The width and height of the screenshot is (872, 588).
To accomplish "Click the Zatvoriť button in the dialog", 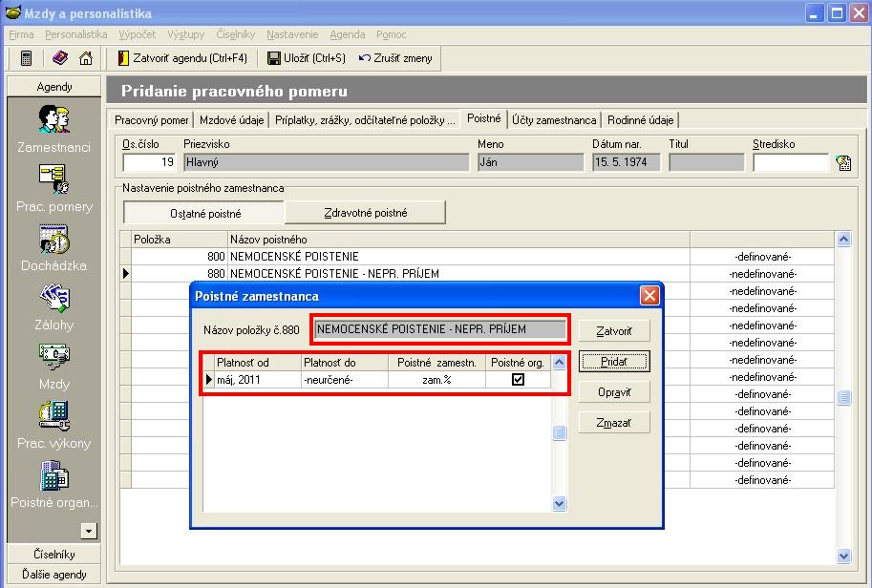I will 614,331.
